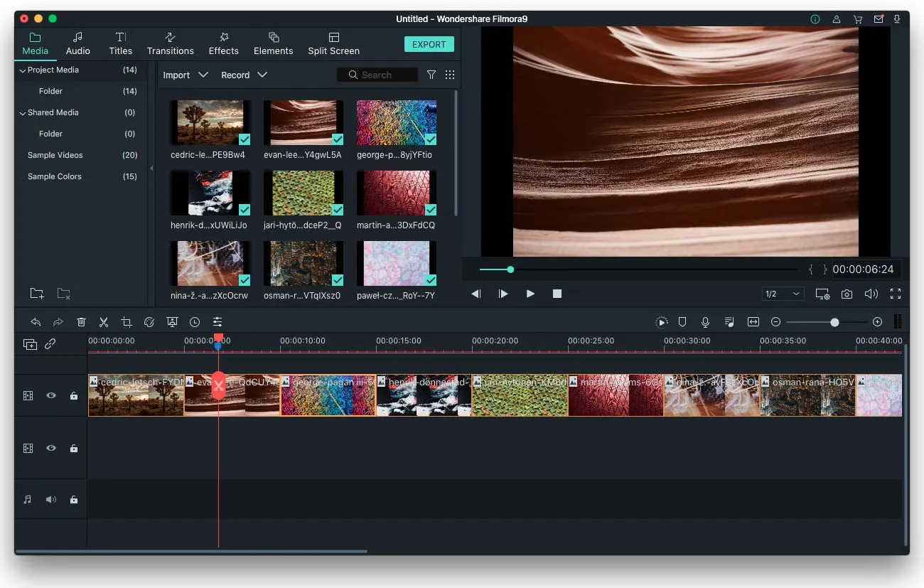Select the Sample Videos folder

tap(55, 155)
